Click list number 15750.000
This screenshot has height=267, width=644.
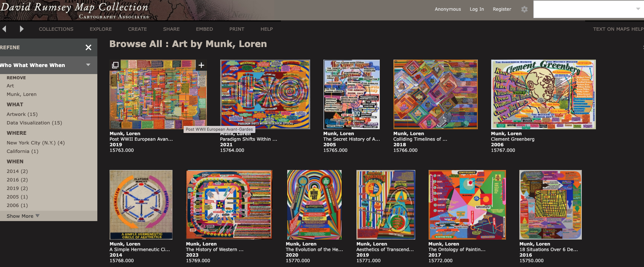531,261
